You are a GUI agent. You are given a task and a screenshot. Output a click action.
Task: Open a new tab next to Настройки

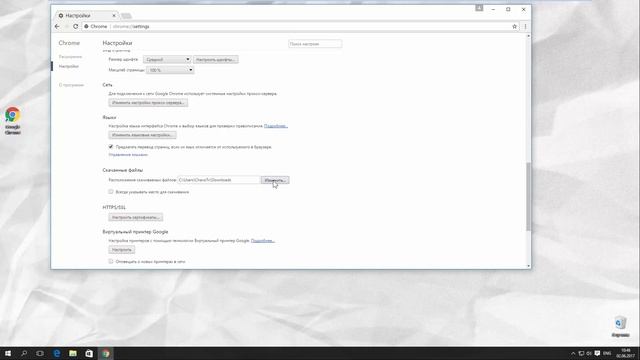(127, 16)
